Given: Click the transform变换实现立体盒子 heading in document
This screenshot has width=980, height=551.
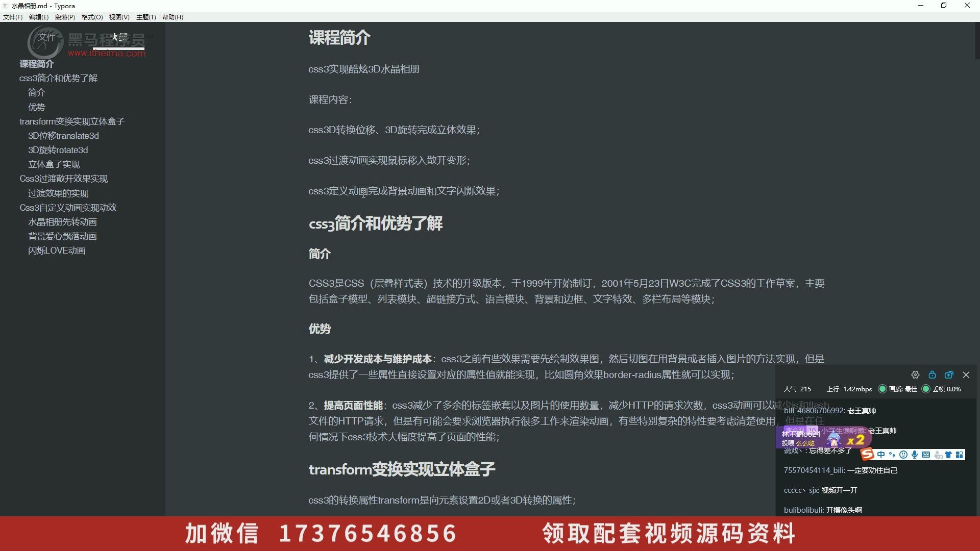Looking at the screenshot, I should pyautogui.click(x=402, y=469).
